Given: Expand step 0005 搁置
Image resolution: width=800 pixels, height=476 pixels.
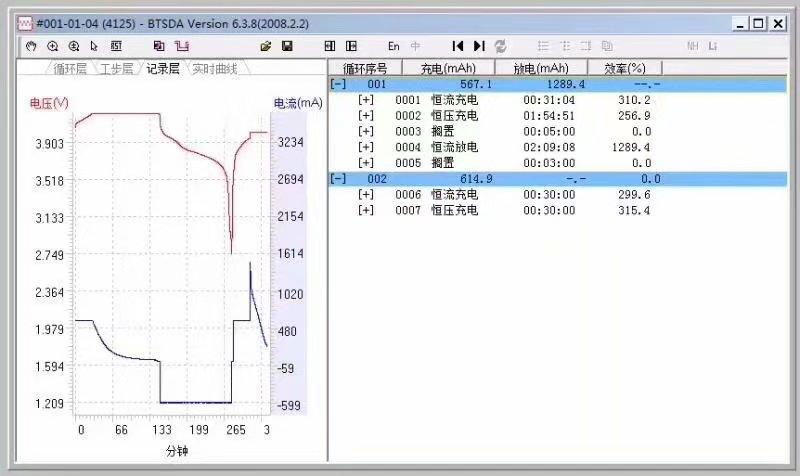Looking at the screenshot, I should [366, 163].
